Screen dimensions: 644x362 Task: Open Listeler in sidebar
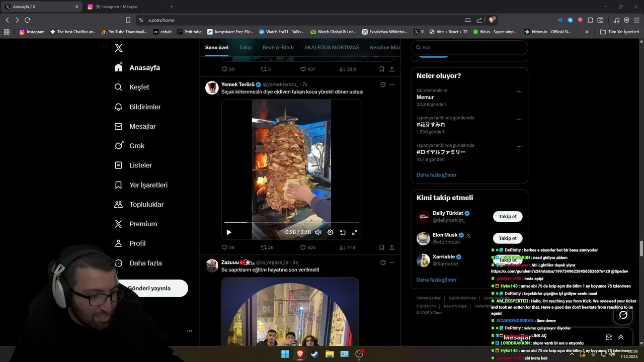coord(133,165)
